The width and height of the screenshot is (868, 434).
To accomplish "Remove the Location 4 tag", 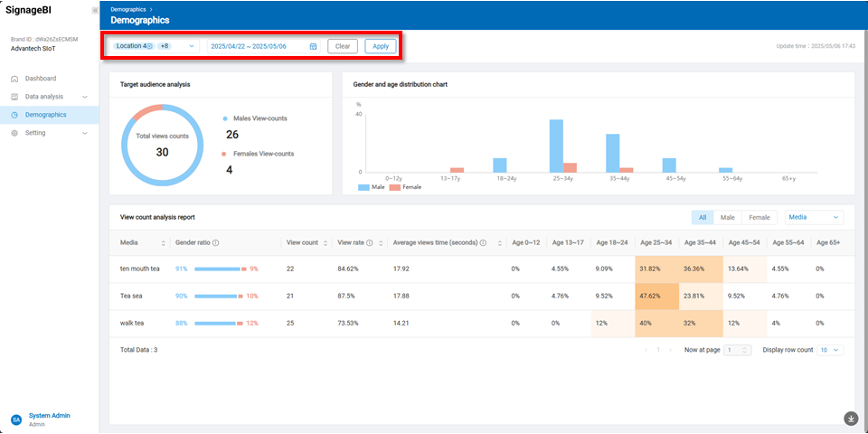I will (149, 46).
